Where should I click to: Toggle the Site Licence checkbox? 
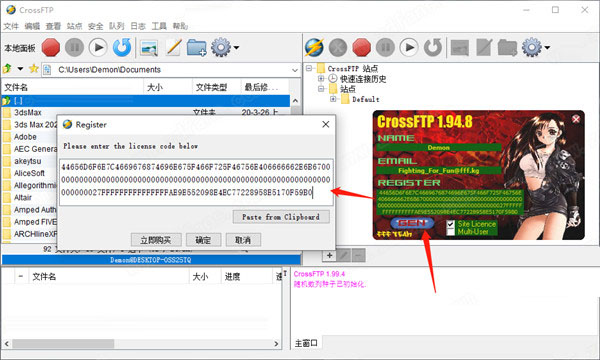click(x=451, y=224)
